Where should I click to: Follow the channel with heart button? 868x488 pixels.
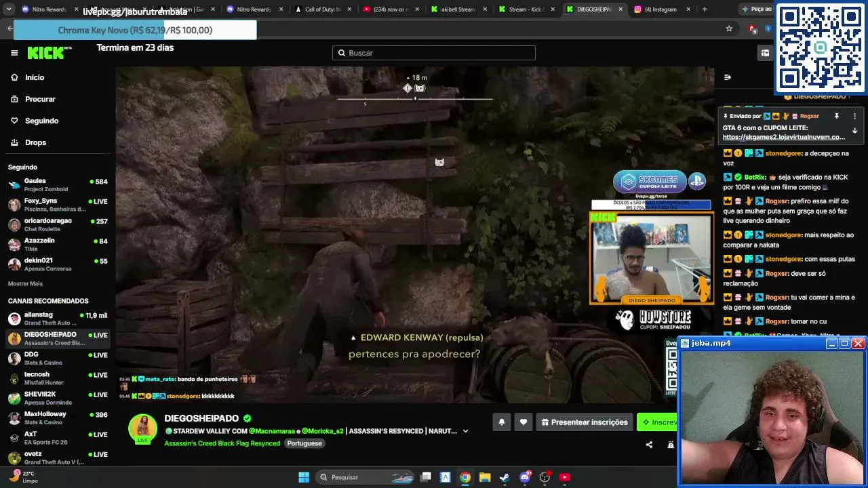523,422
